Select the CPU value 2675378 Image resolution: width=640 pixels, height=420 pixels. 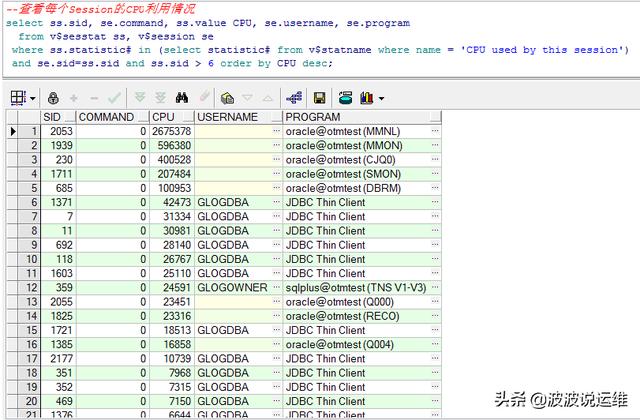[171, 131]
